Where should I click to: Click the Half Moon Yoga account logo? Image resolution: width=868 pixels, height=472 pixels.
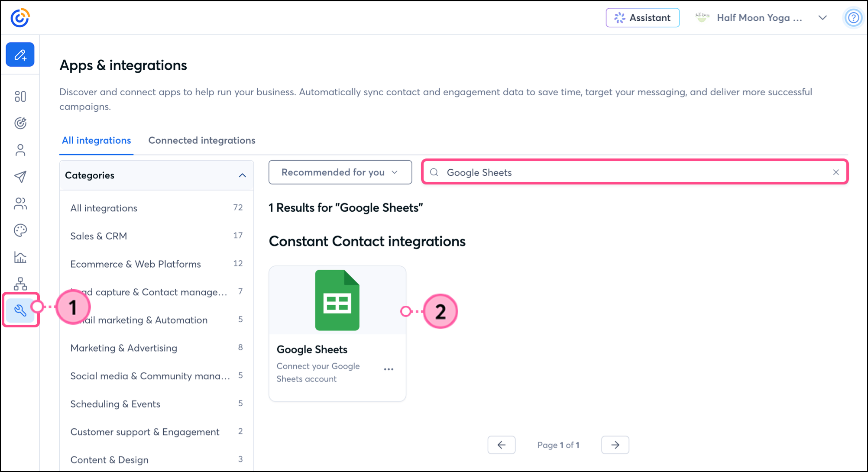[x=702, y=17]
